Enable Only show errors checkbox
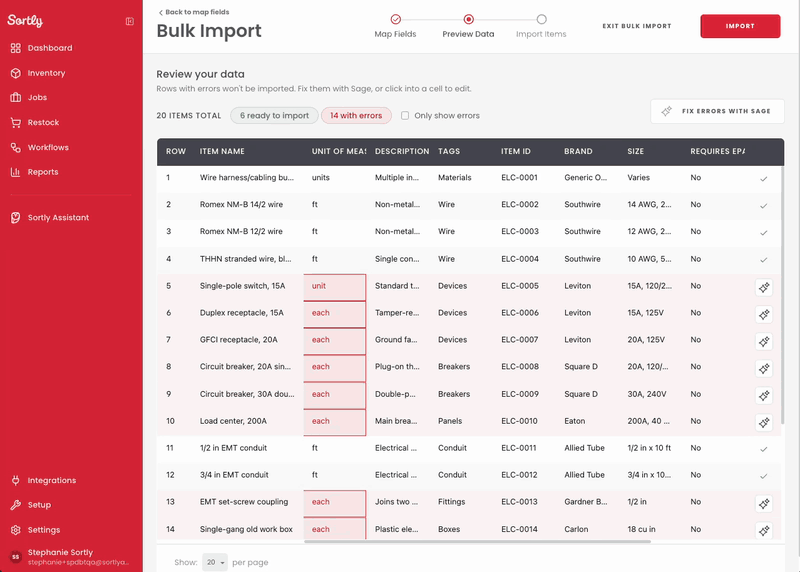 tap(405, 115)
